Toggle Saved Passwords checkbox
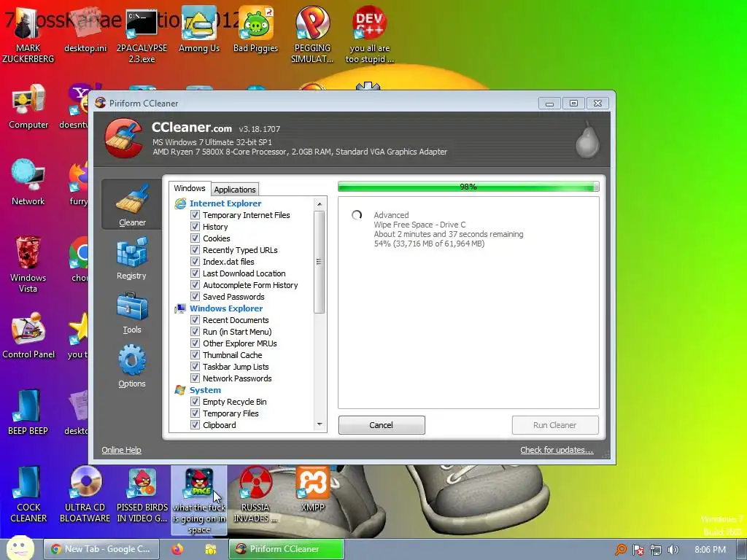 195,297
